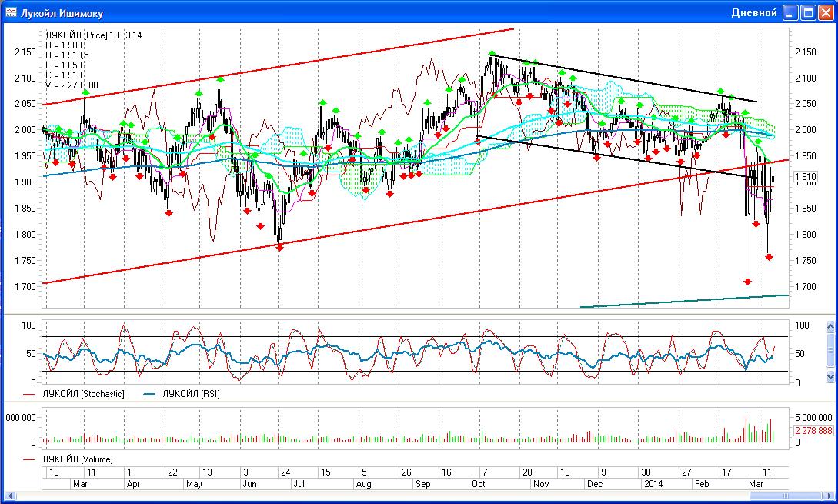
Task: Click the Feb month label on the time axis
Action: 702,484
